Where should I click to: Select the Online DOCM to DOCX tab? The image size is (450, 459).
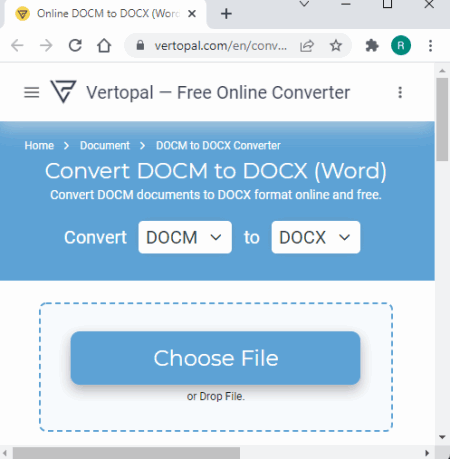click(106, 14)
